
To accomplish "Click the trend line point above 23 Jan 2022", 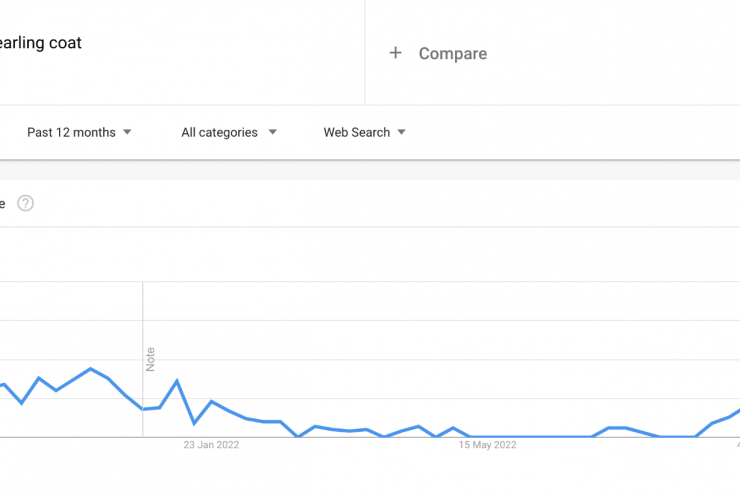I will [x=211, y=402].
